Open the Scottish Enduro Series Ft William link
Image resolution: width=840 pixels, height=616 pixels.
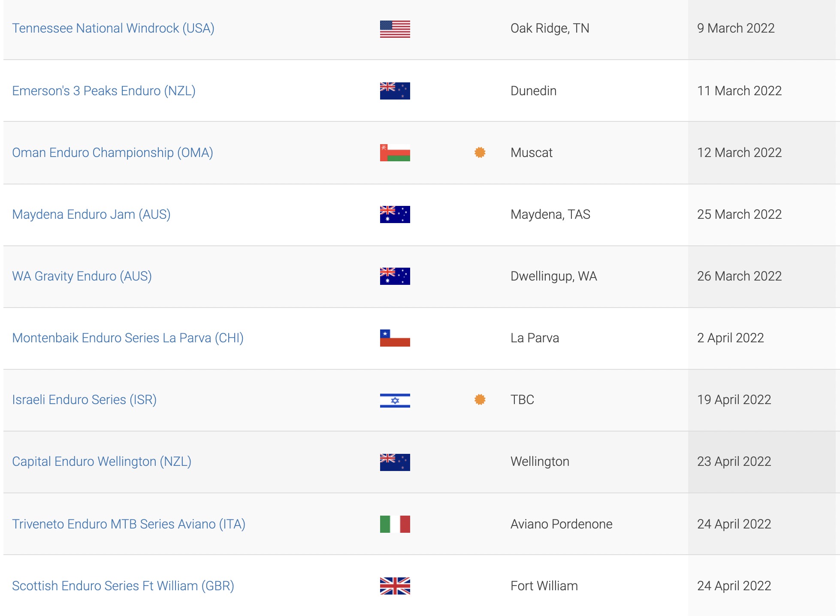click(124, 586)
